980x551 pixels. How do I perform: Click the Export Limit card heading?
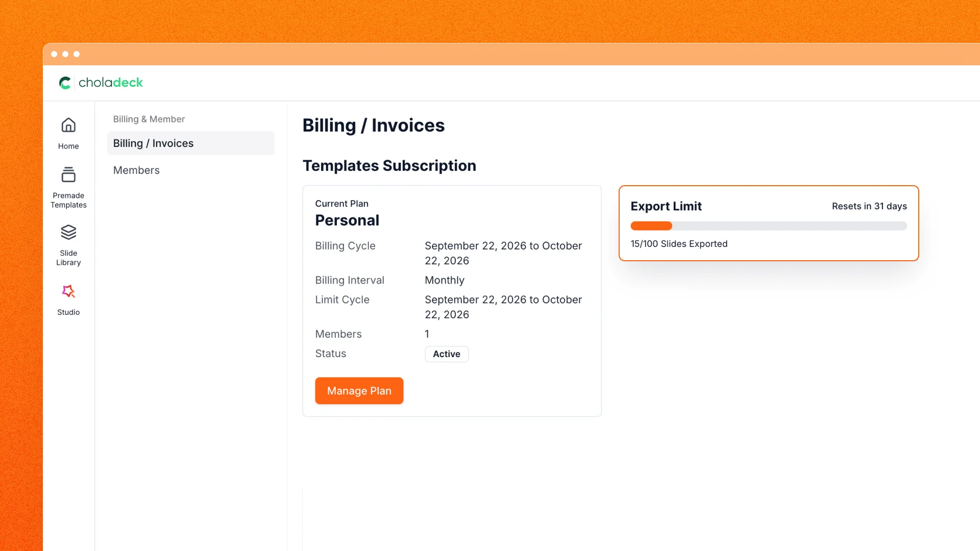click(x=666, y=206)
